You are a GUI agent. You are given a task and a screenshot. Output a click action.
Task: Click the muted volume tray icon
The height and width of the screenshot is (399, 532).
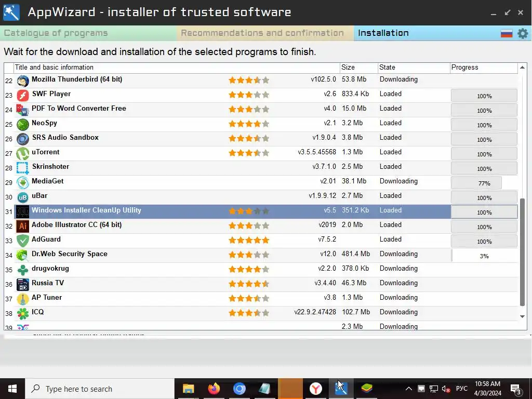click(446, 389)
